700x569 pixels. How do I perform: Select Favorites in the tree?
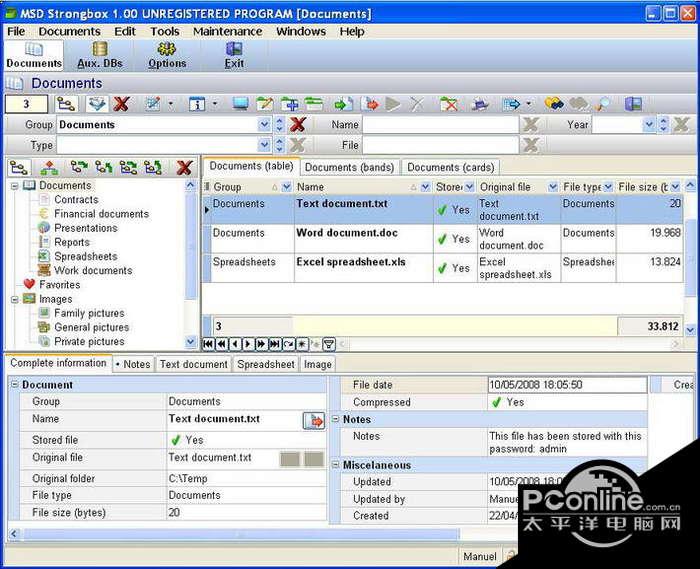(x=59, y=285)
